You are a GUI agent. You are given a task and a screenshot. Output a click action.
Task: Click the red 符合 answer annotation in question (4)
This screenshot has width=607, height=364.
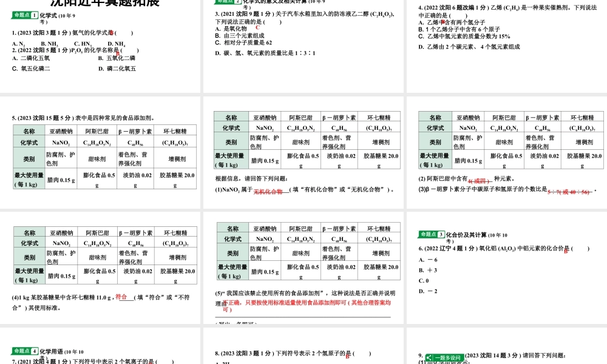[x=120, y=295]
